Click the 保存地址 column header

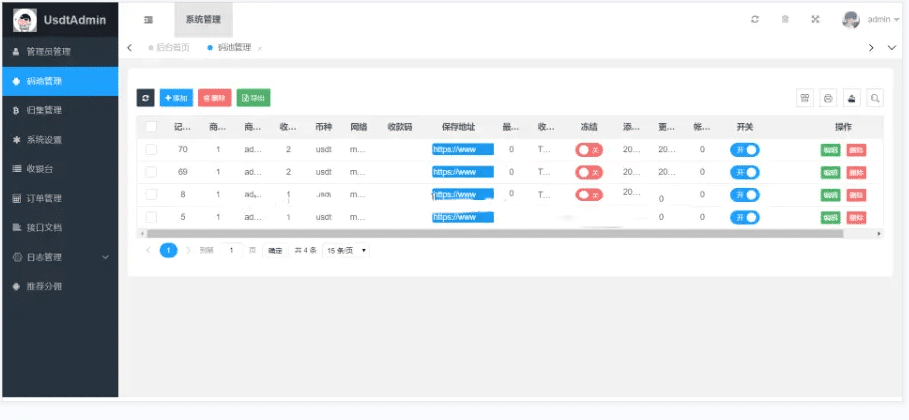(459, 127)
